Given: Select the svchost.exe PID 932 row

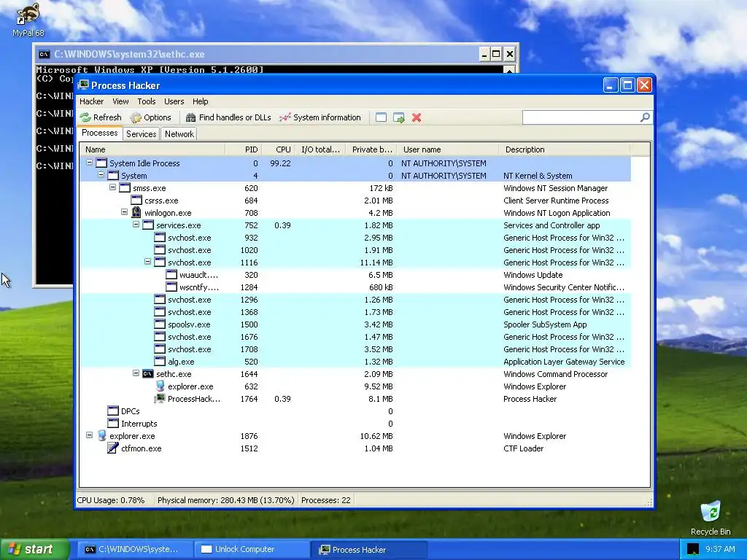Looking at the screenshot, I should point(355,238).
